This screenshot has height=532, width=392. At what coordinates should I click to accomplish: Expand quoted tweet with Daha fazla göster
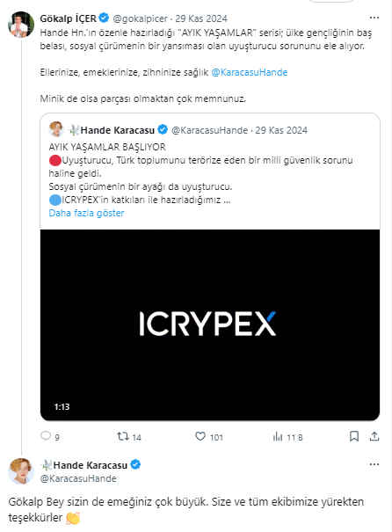[86, 213]
